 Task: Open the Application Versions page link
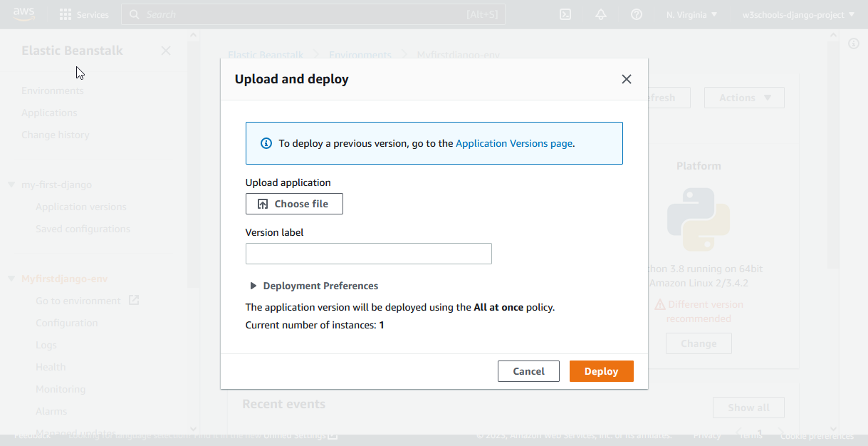tap(513, 143)
